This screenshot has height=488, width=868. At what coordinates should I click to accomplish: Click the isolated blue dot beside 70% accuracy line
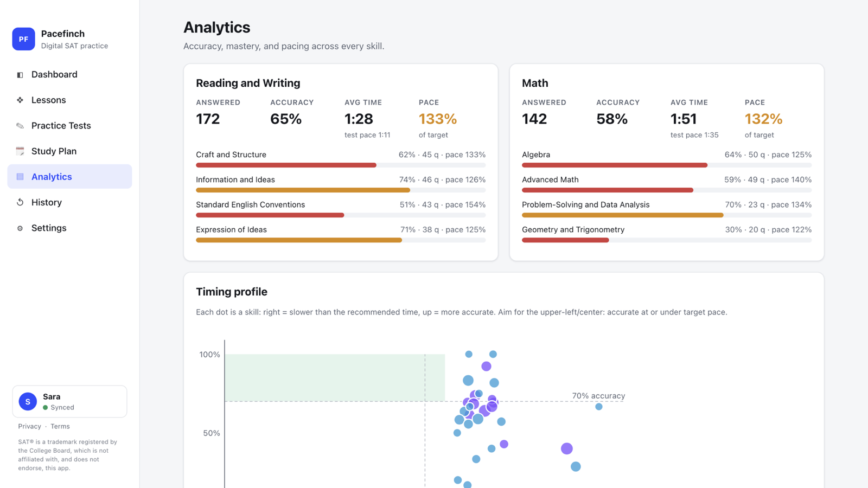(599, 407)
